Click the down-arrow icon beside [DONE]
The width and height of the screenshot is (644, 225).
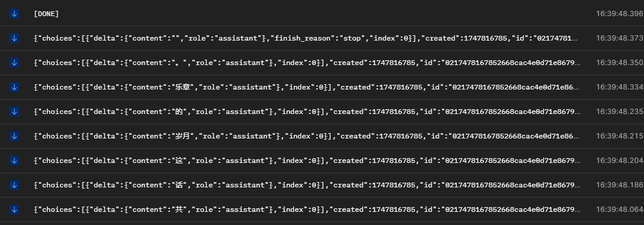click(x=14, y=14)
